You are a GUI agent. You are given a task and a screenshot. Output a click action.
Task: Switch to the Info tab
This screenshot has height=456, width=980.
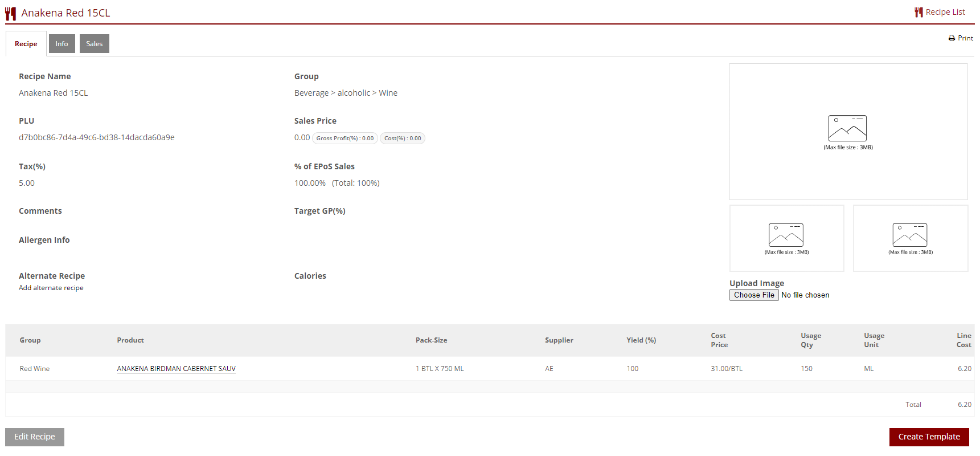click(x=61, y=44)
